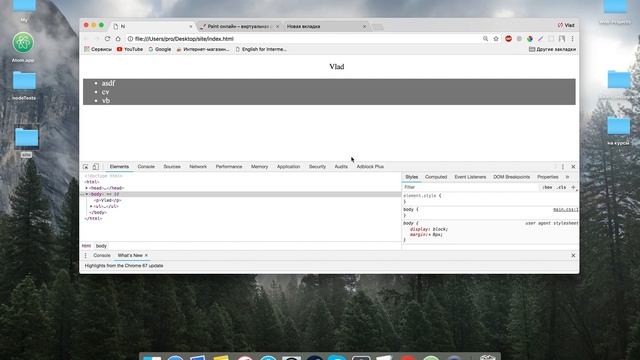This screenshot has width=640, height=360.
Task: Click the purple pen extension icon
Action: (x=540, y=39)
